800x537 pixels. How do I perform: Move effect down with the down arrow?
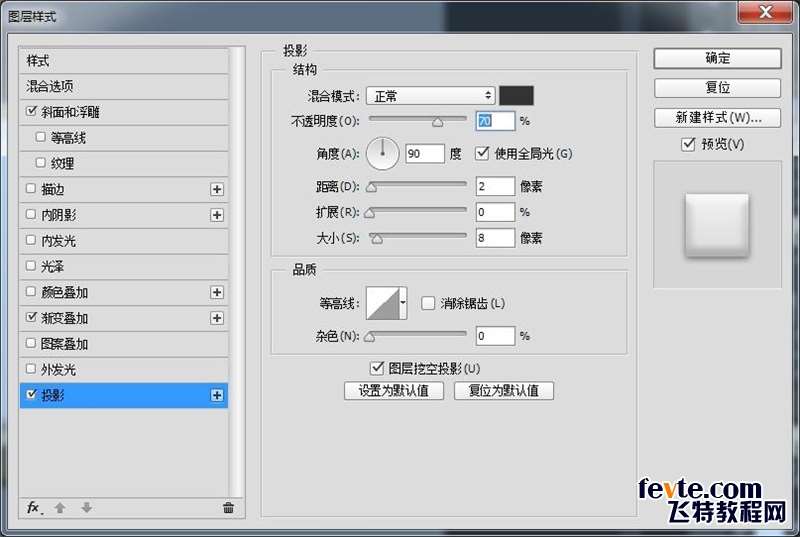coord(87,507)
